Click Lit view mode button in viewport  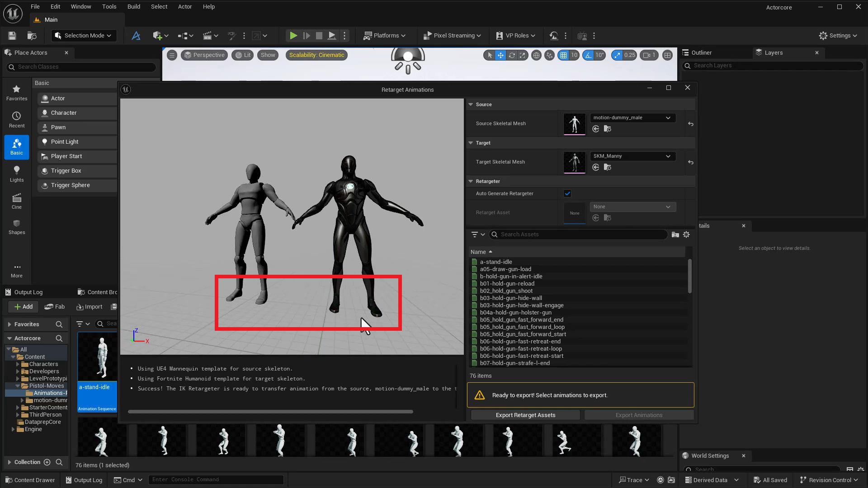[243, 55]
